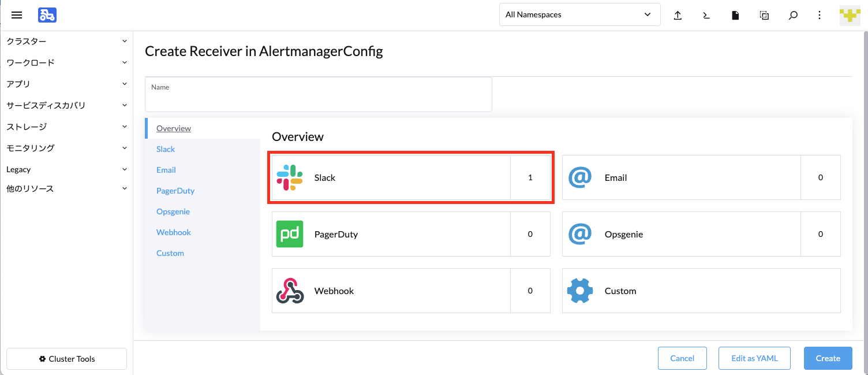Image resolution: width=868 pixels, height=375 pixels.
Task: Click the Create Receiver in AlertmanagerConfig title
Action: tap(264, 51)
